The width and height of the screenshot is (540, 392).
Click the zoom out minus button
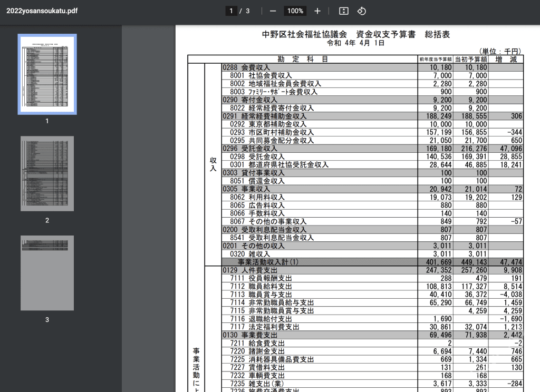(273, 11)
